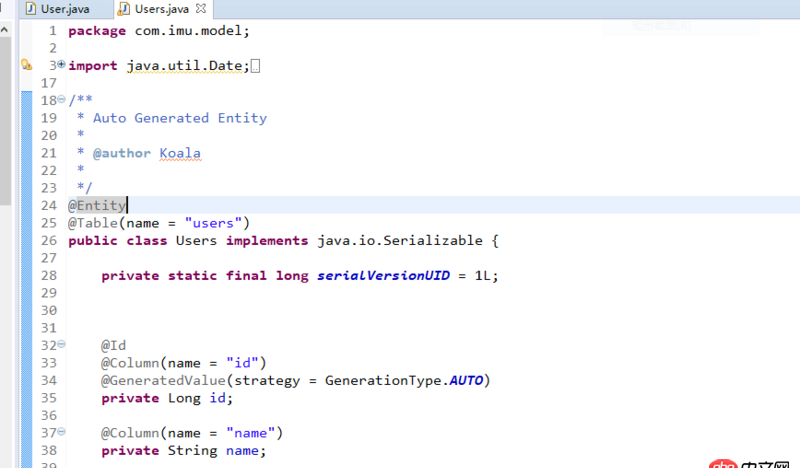Image resolution: width=800 pixels, height=468 pixels.
Task: Click the package keyword on line 1
Action: [x=97, y=31]
